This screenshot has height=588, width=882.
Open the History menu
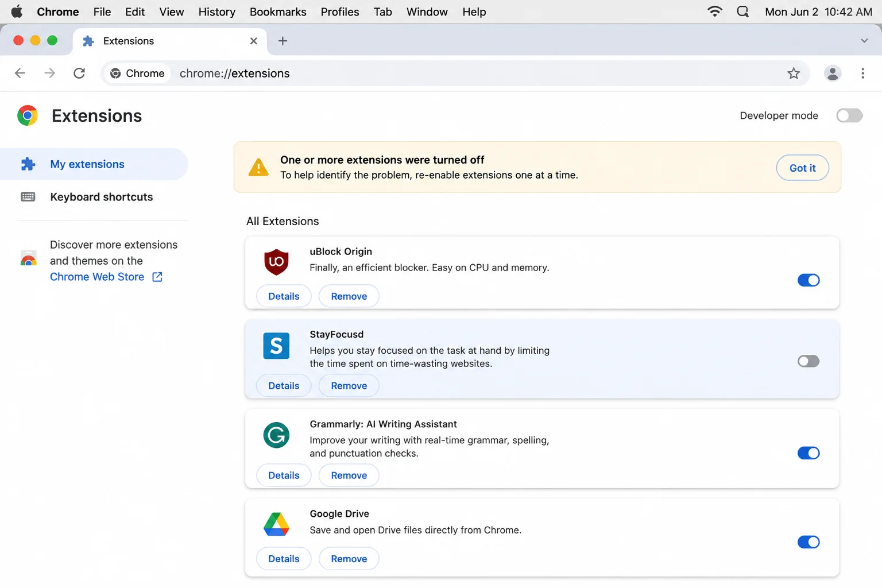(x=217, y=11)
